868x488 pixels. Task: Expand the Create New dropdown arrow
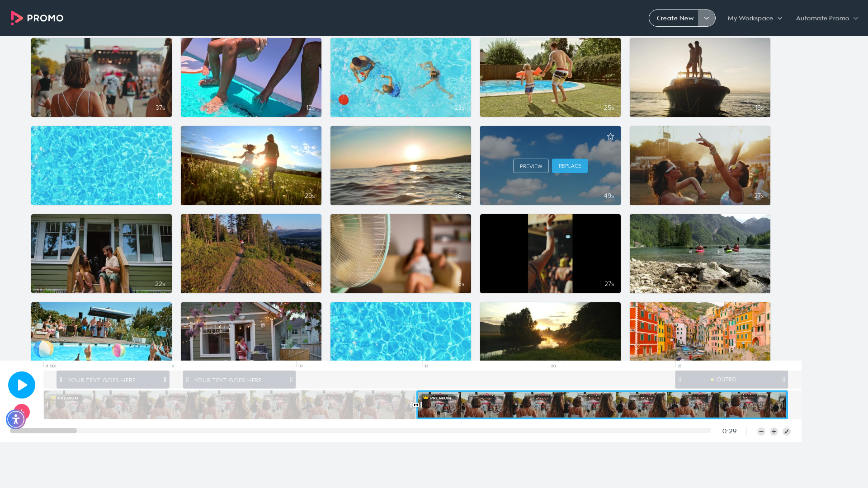[x=707, y=18]
